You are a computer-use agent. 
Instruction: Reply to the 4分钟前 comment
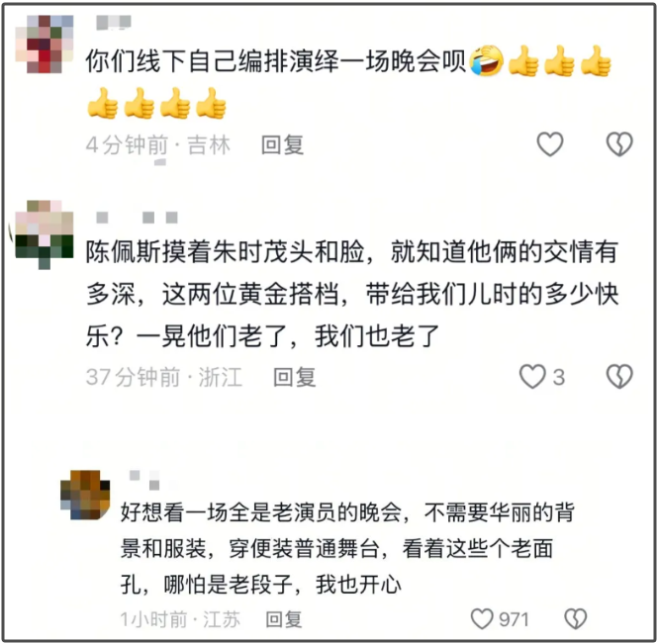point(282,145)
